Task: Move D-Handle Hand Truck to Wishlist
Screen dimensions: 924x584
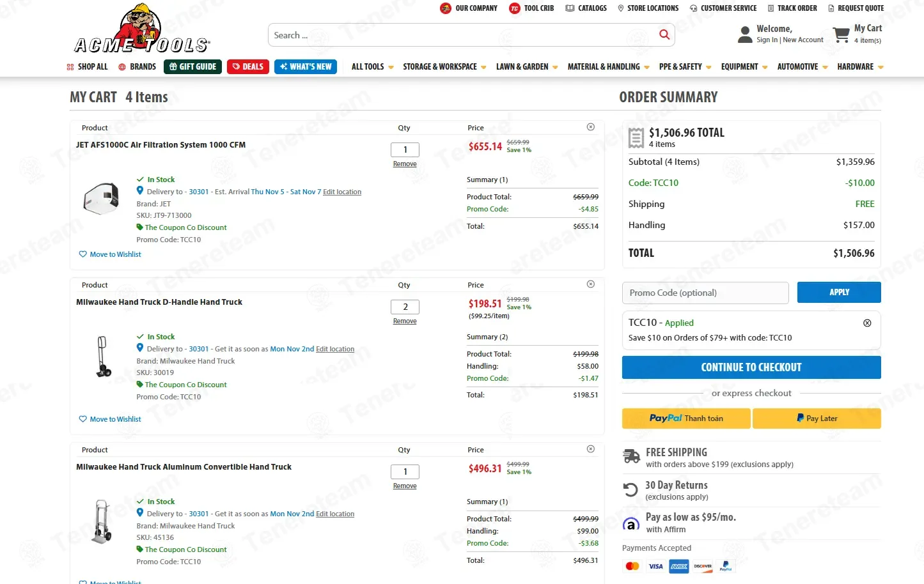Action: pos(110,419)
